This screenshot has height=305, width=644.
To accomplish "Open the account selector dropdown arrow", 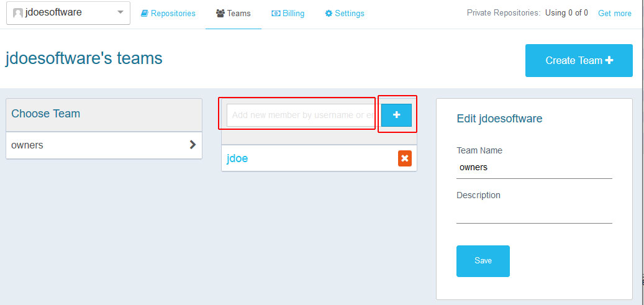I will pos(120,12).
